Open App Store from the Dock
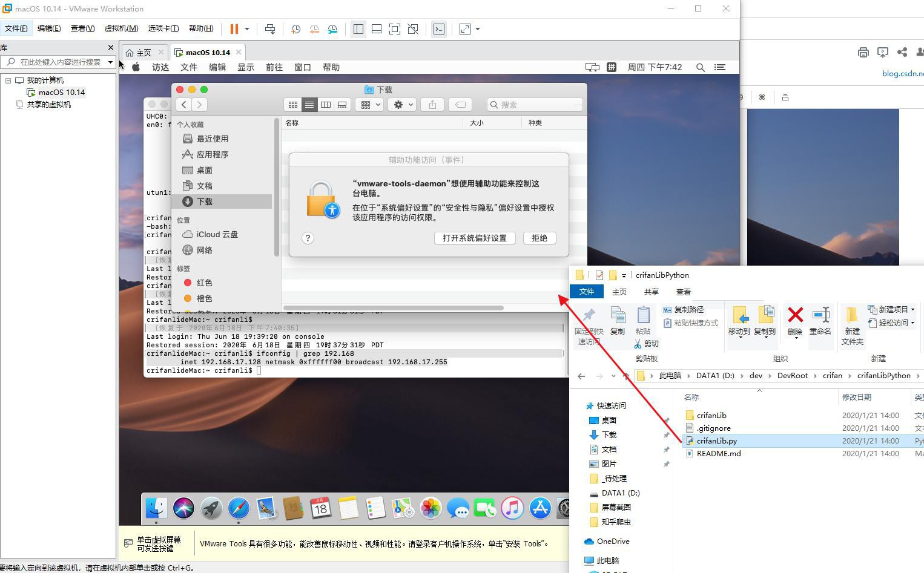This screenshot has width=924, height=573. coord(540,508)
